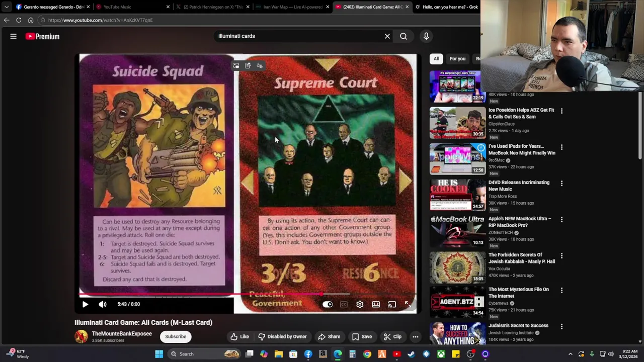This screenshot has width=644, height=362.
Task: Toggle the autoplay switch in player
Action: [x=328, y=304]
